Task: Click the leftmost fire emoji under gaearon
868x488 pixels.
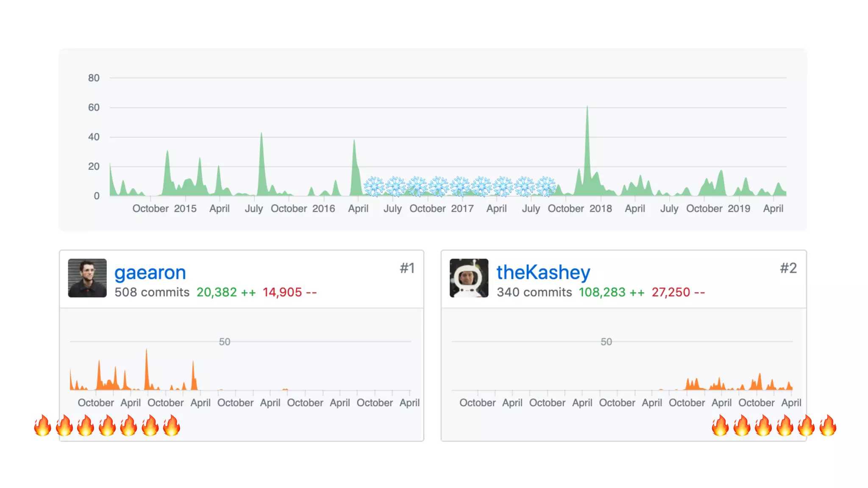Action: (x=42, y=425)
